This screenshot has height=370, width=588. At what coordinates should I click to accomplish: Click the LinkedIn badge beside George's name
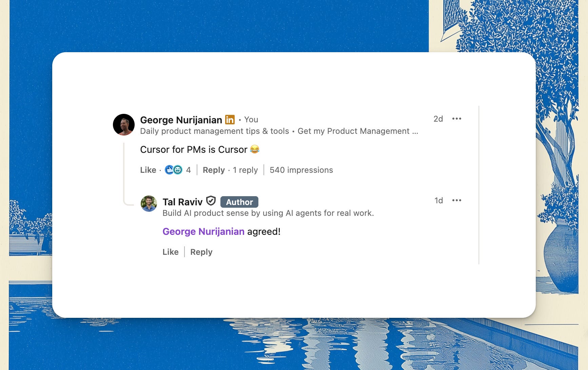[x=230, y=120]
